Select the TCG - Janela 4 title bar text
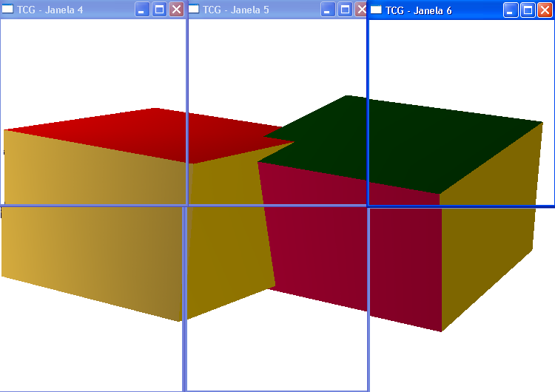The width and height of the screenshot is (555, 392). [50, 10]
